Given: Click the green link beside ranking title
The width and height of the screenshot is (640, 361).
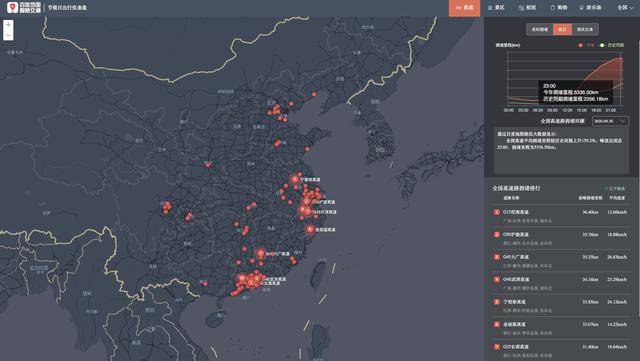Looking at the screenshot, I should point(615,188).
